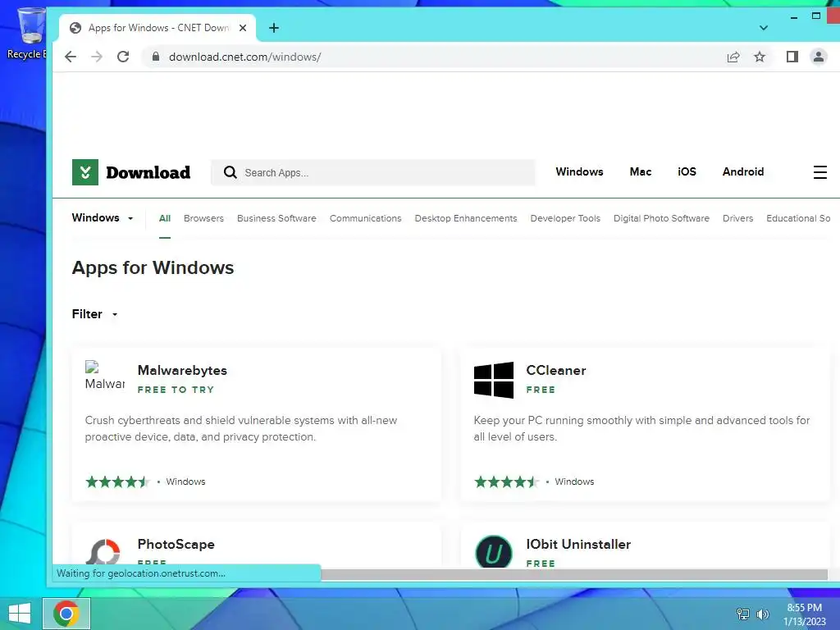This screenshot has width=840, height=630.
Task: Open the hamburger menu icon
Action: pos(819,172)
